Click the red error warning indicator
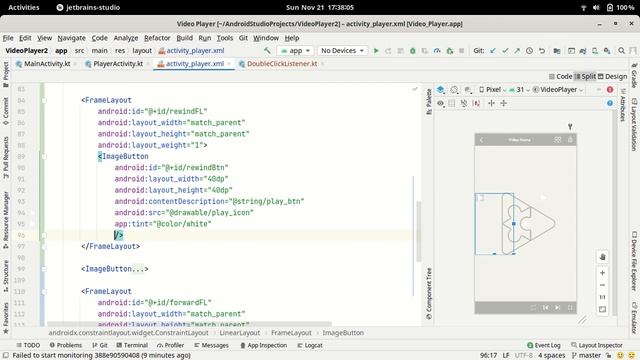This screenshot has height=360, width=640. point(610,89)
